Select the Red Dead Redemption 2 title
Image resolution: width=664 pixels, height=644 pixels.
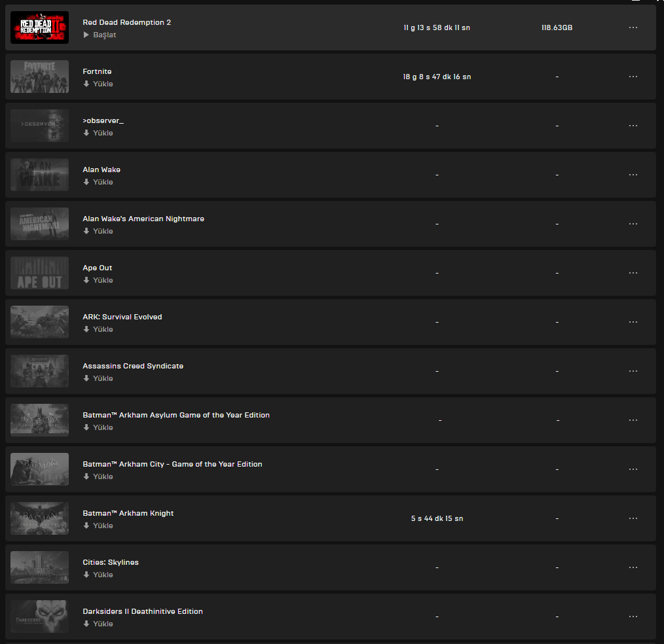(x=126, y=22)
